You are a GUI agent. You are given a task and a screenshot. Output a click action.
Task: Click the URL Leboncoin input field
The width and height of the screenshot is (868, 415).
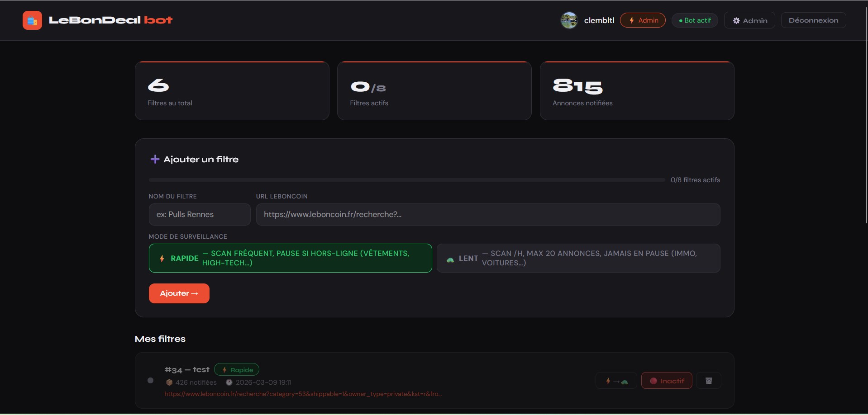coord(487,214)
